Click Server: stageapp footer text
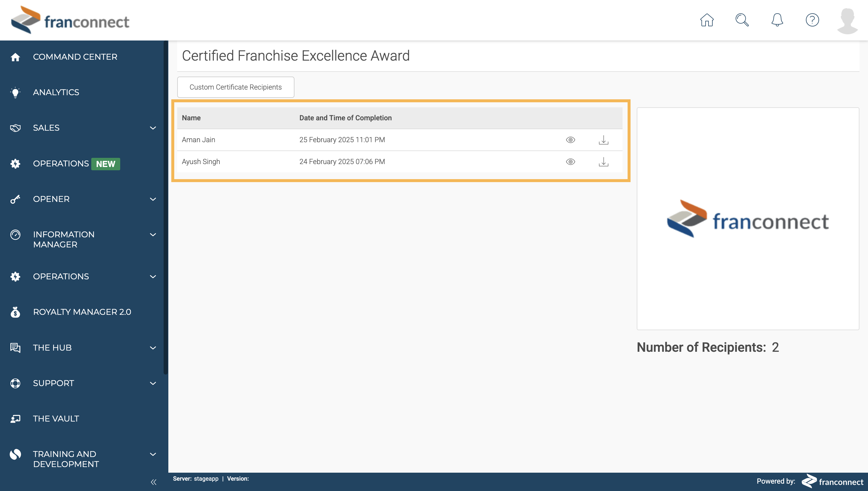This screenshot has height=491, width=868. pyautogui.click(x=196, y=479)
